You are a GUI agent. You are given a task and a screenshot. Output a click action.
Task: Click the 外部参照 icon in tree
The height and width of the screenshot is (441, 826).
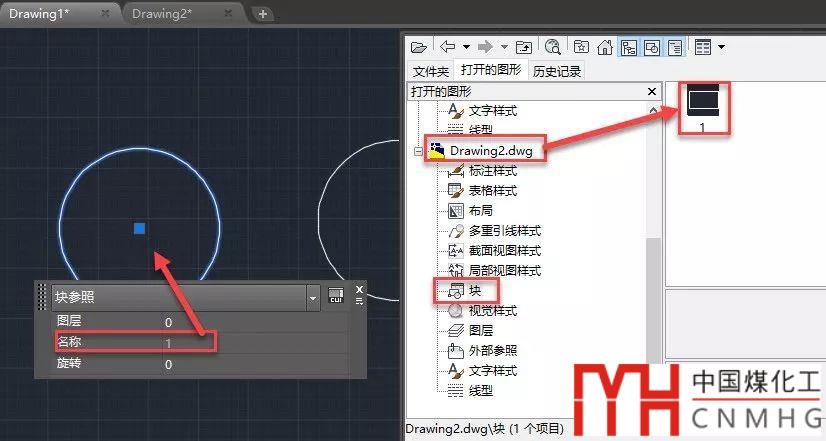point(456,350)
